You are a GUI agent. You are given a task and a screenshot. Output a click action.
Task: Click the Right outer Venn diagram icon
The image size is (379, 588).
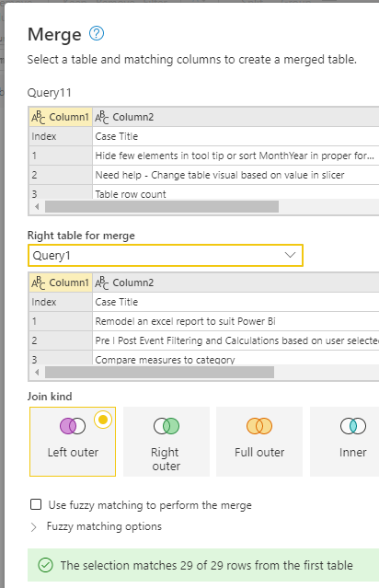[167, 426]
